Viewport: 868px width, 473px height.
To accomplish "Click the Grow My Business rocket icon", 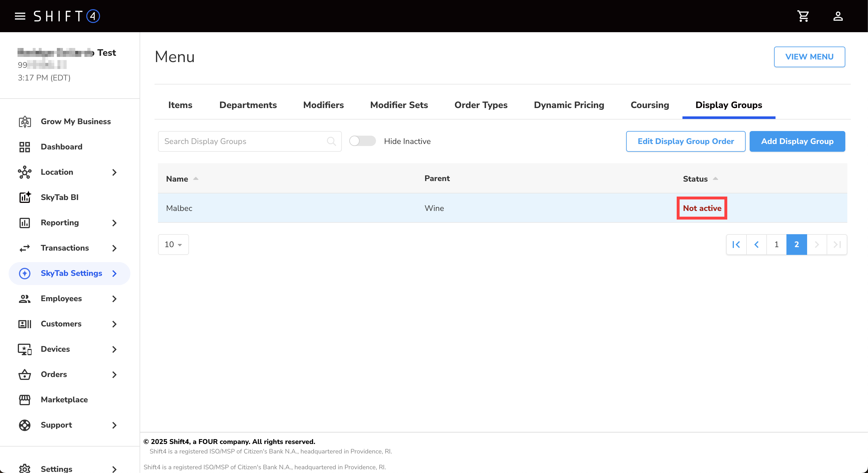I will coord(25,121).
